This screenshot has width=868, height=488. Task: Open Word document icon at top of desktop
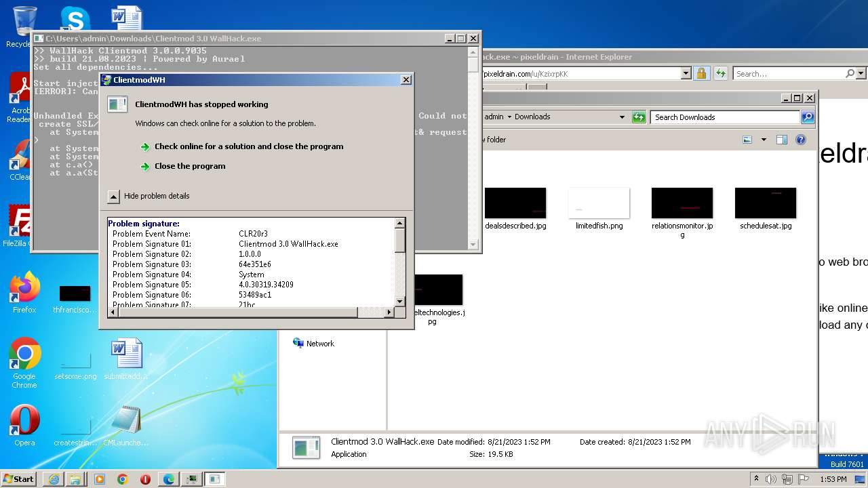[x=127, y=18]
